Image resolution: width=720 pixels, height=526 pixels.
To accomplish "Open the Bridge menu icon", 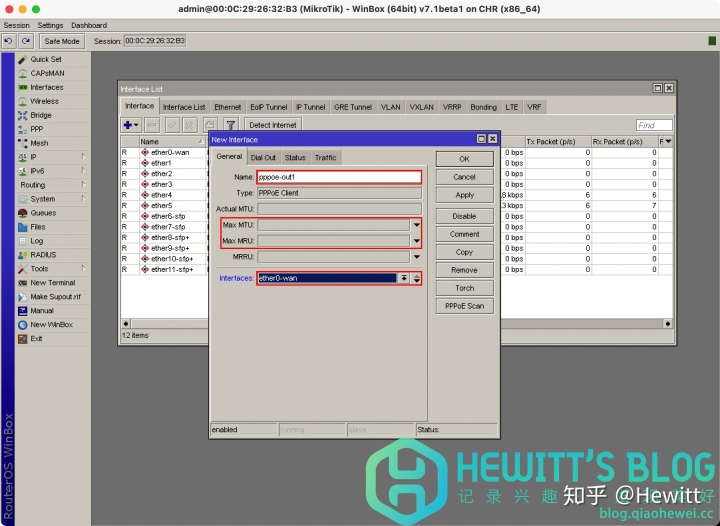I will (x=22, y=115).
